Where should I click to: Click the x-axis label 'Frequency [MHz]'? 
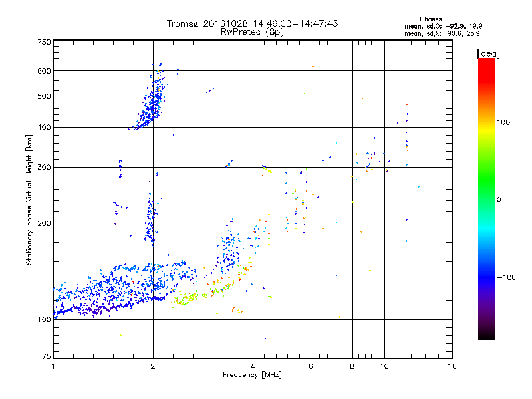pyautogui.click(x=252, y=375)
